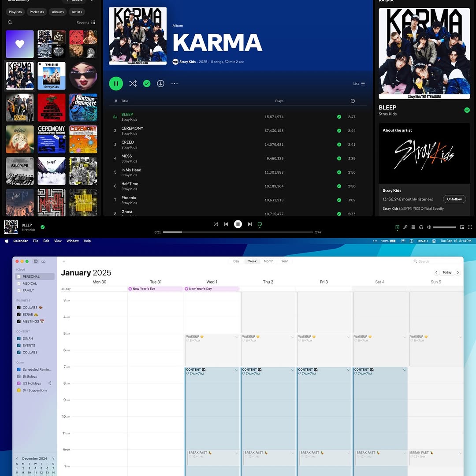Screen dimensions: 476x476
Task: Click the green saved checkmark under album header
Action: click(x=147, y=83)
